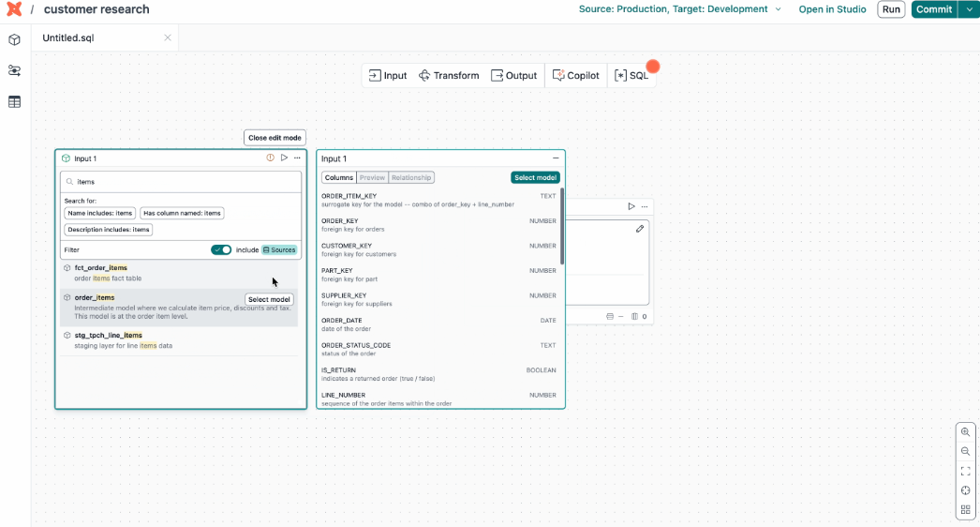
Task: Select the stg_tpch_line_items model
Action: point(179,340)
